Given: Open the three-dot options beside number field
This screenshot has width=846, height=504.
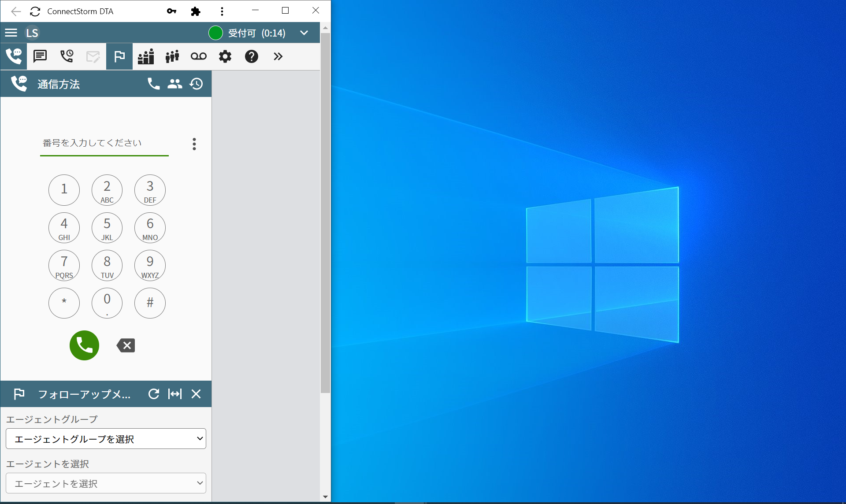Looking at the screenshot, I should [194, 144].
